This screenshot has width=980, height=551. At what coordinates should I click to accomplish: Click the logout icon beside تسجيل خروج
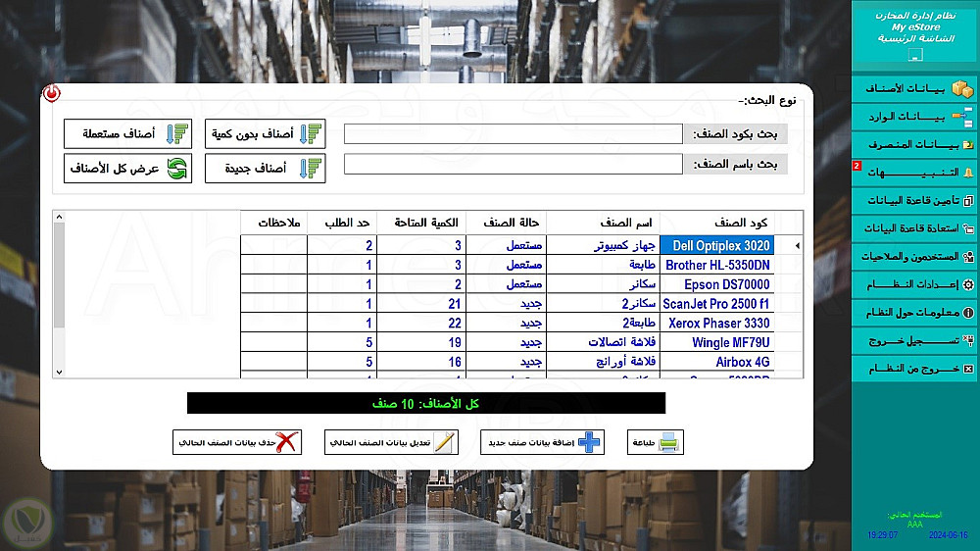[968, 341]
